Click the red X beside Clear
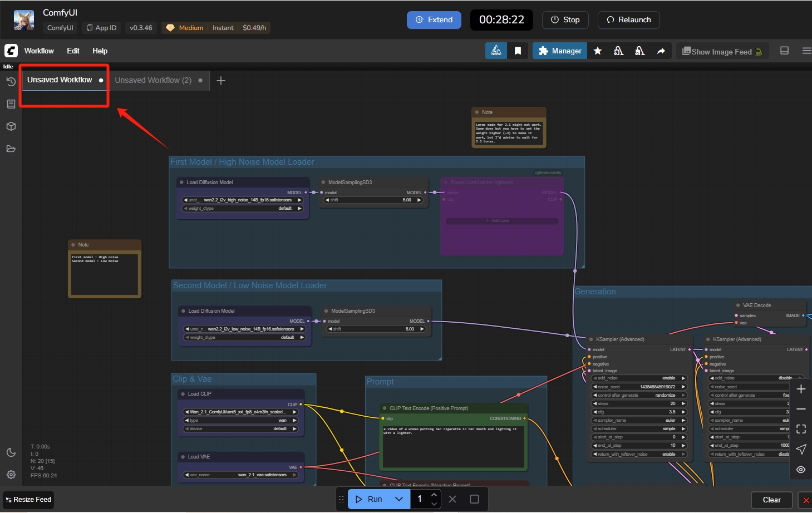 pyautogui.click(x=805, y=500)
